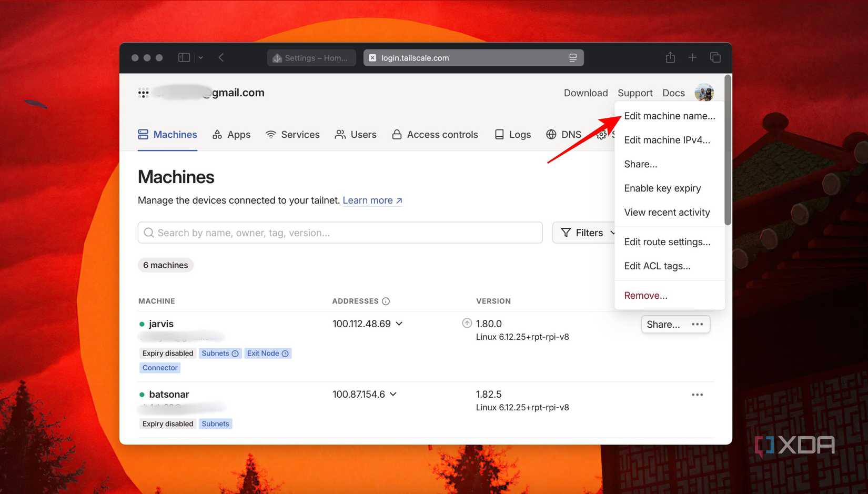Click the Share button for jarvis
Image resolution: width=868 pixels, height=494 pixels.
[663, 324]
